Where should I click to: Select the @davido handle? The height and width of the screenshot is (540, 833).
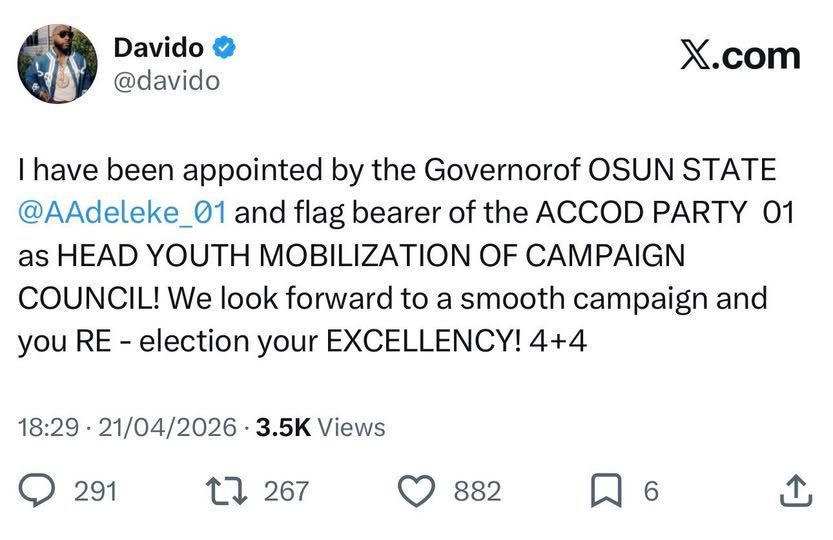pyautogui.click(x=167, y=80)
